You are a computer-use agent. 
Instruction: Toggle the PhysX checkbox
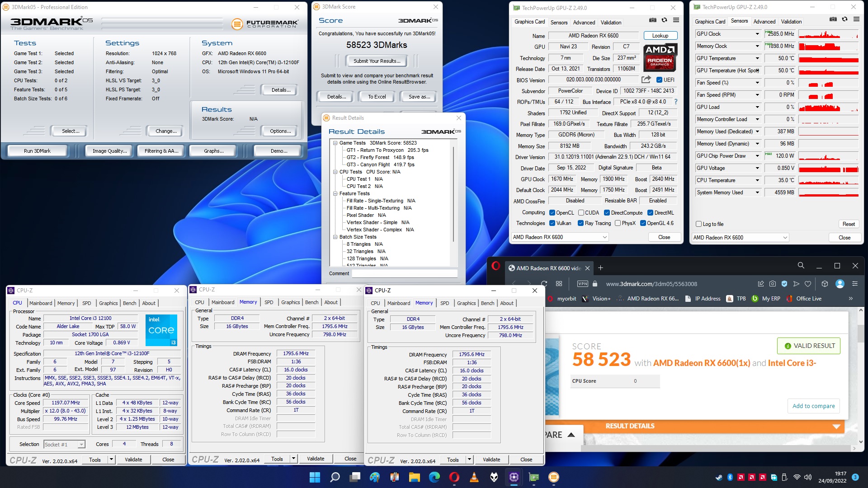point(618,223)
